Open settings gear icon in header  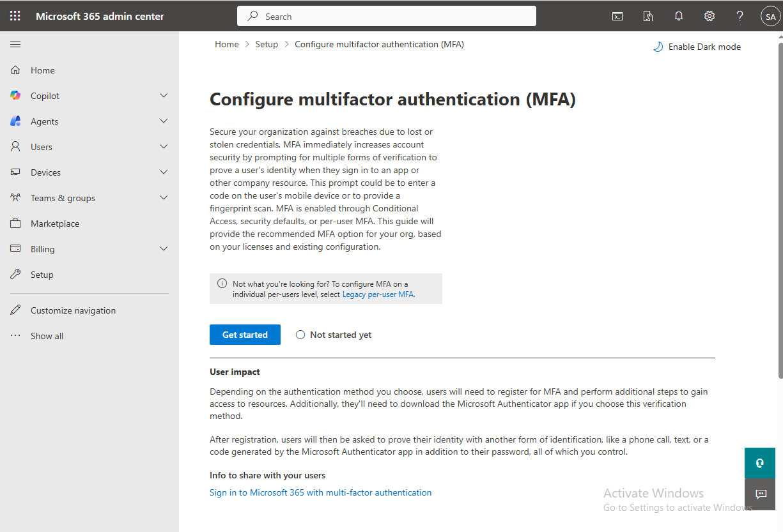pos(709,17)
